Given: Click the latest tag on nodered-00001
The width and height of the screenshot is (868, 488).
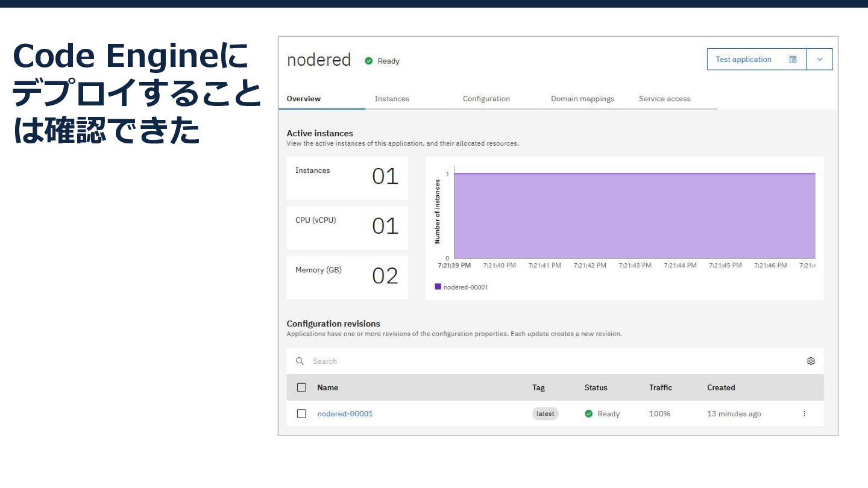Looking at the screenshot, I should pyautogui.click(x=545, y=414).
